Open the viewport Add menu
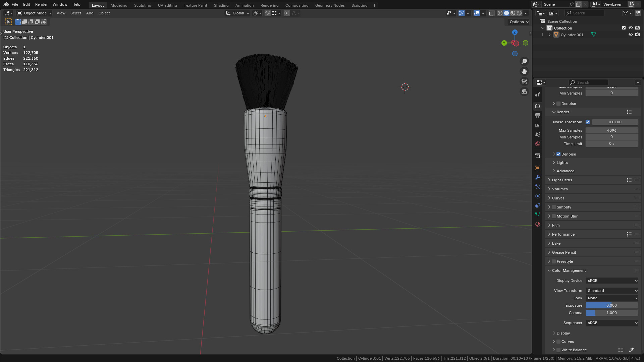 coord(90,13)
